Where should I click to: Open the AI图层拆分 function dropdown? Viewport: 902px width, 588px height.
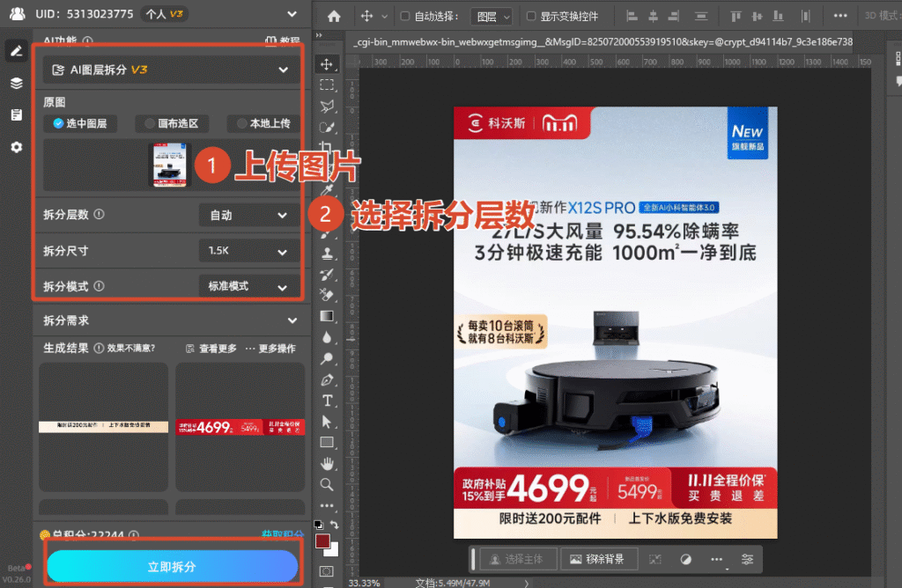(170, 70)
